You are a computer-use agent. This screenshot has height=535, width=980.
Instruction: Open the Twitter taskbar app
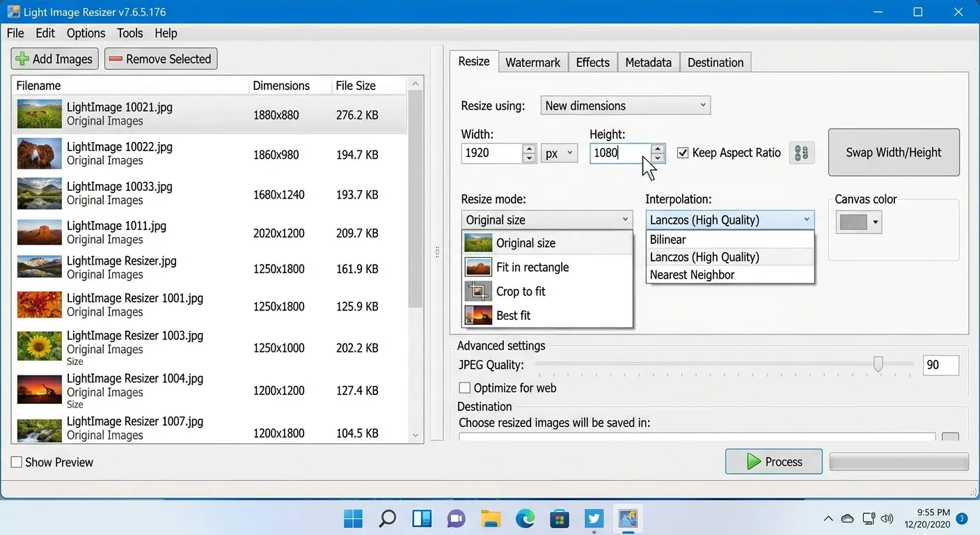click(594, 518)
